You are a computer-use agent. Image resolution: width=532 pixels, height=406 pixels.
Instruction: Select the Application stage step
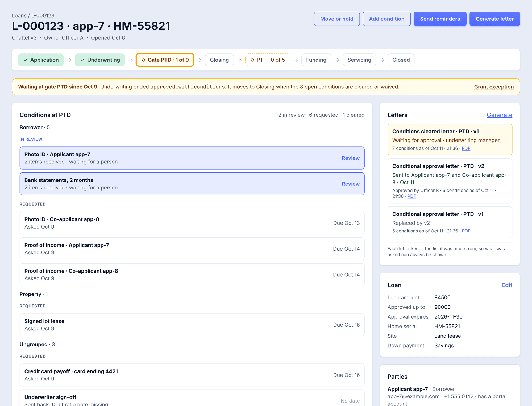click(41, 60)
